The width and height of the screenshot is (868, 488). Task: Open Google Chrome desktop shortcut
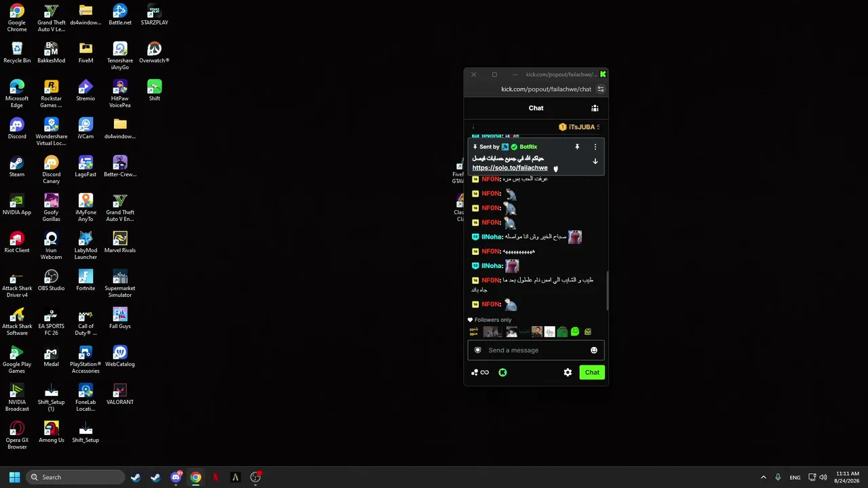17,18
